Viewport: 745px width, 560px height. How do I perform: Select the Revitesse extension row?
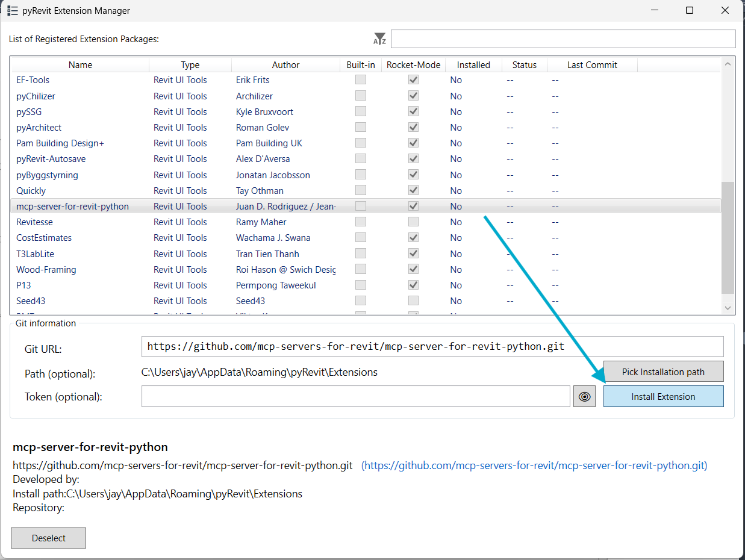point(366,222)
